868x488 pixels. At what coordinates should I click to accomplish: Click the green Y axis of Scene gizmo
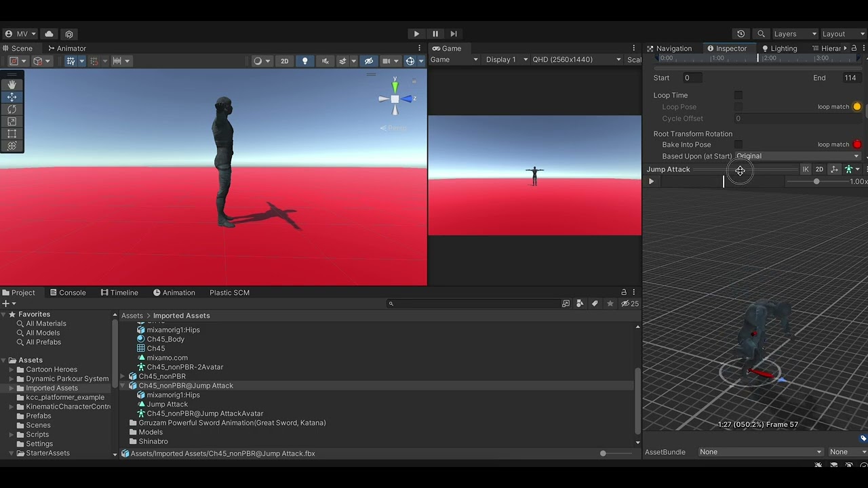(x=395, y=87)
